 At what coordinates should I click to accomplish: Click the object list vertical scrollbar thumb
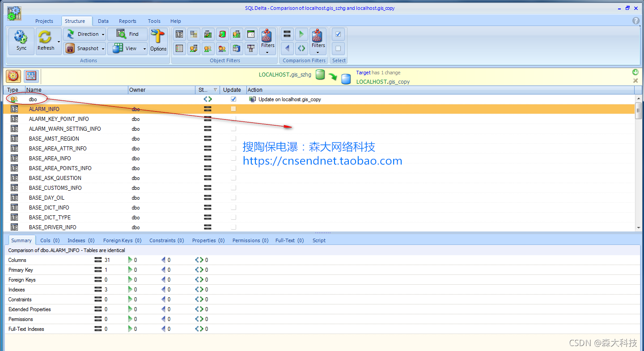(x=638, y=110)
